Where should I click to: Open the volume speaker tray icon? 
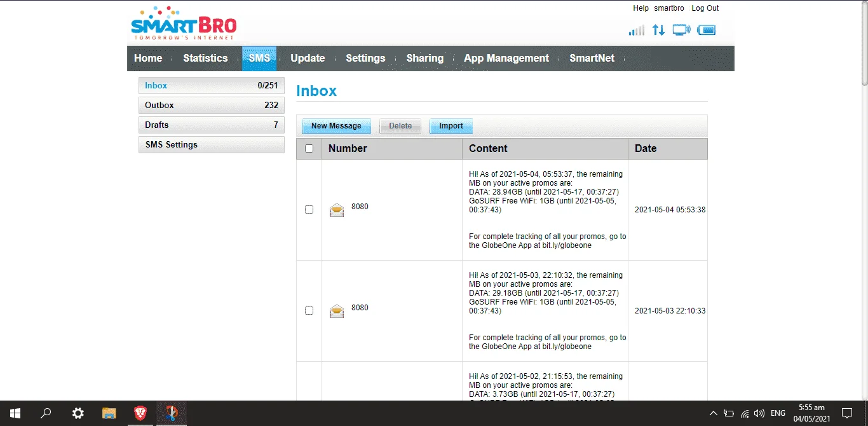coord(760,413)
